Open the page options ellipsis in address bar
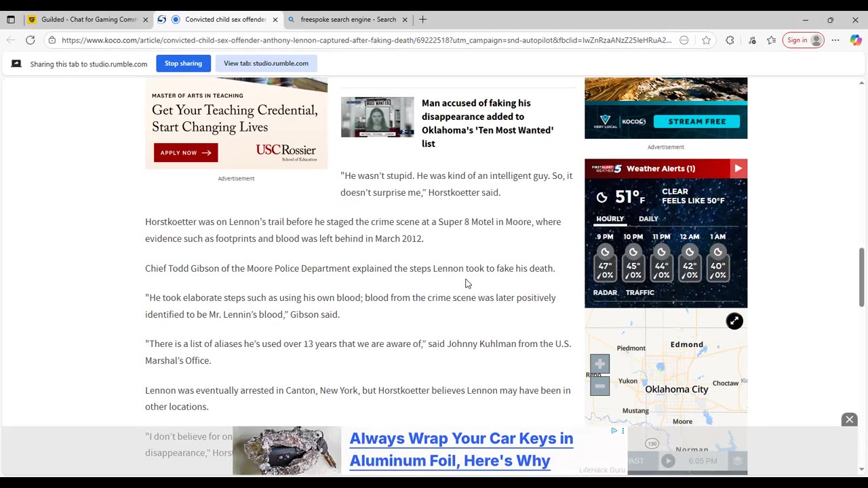 684,40
